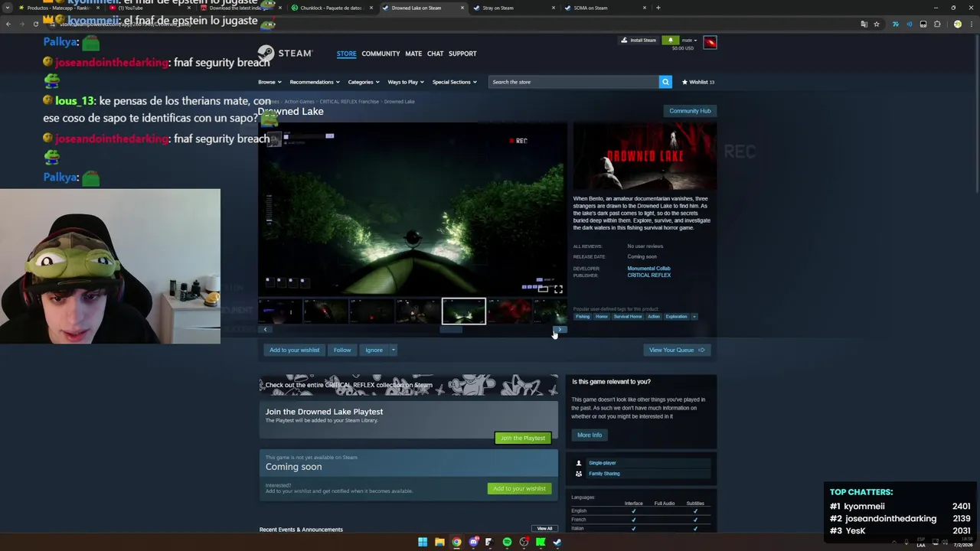
Task: Click the thumbnail strip scroll handle
Action: 451,330
